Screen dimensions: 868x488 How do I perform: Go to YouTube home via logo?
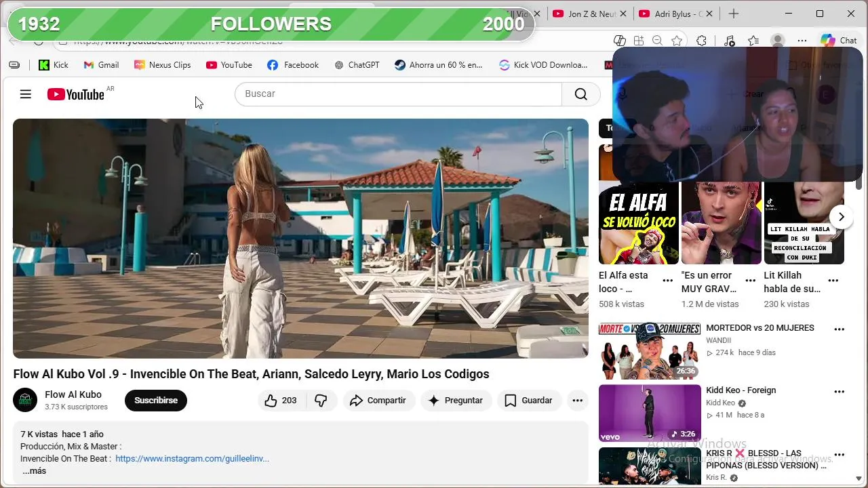[76, 94]
